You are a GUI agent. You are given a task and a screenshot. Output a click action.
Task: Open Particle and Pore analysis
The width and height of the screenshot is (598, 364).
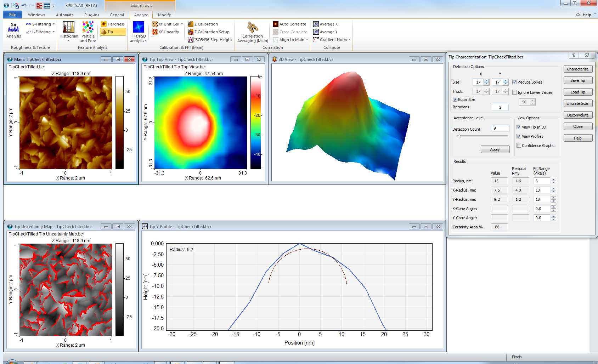coord(88,32)
